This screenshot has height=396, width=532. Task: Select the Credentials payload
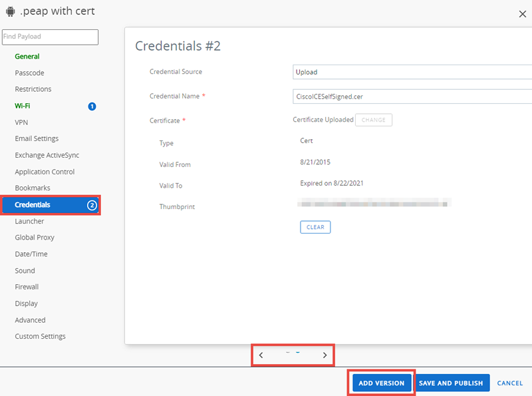51,205
